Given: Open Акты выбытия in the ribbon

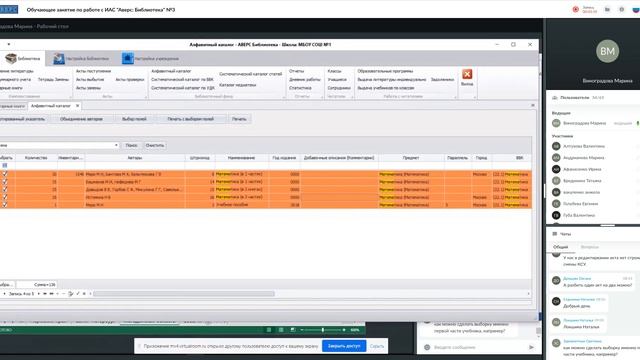Looking at the screenshot, I should point(90,80).
